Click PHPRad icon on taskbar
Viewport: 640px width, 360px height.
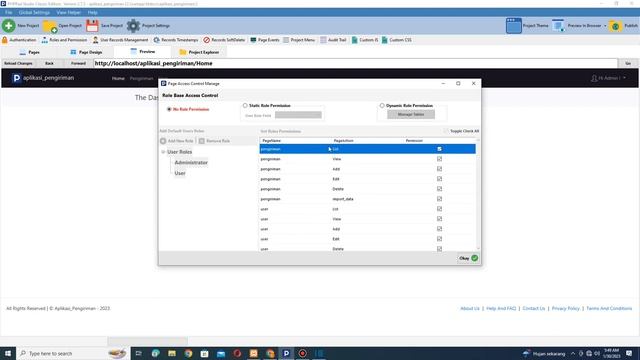coord(286,353)
